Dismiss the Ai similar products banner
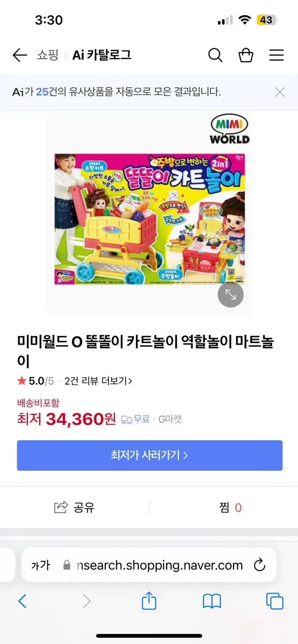Viewport: 298px width, 644px height. tap(280, 92)
